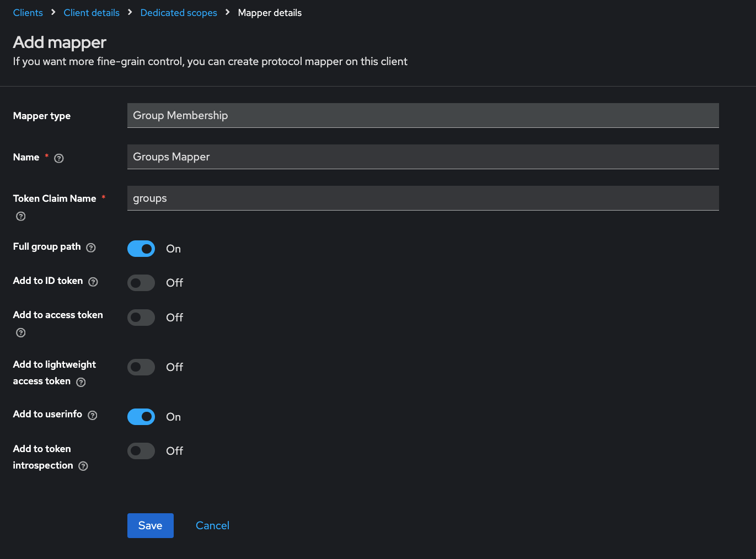The width and height of the screenshot is (756, 559).
Task: Click the Token Claim Name input field
Action: click(x=422, y=198)
